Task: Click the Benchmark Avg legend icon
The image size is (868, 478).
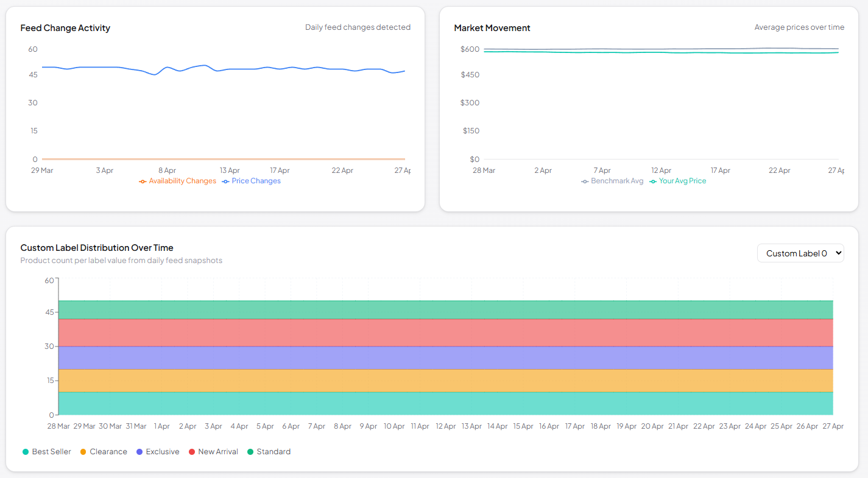Action: click(584, 180)
